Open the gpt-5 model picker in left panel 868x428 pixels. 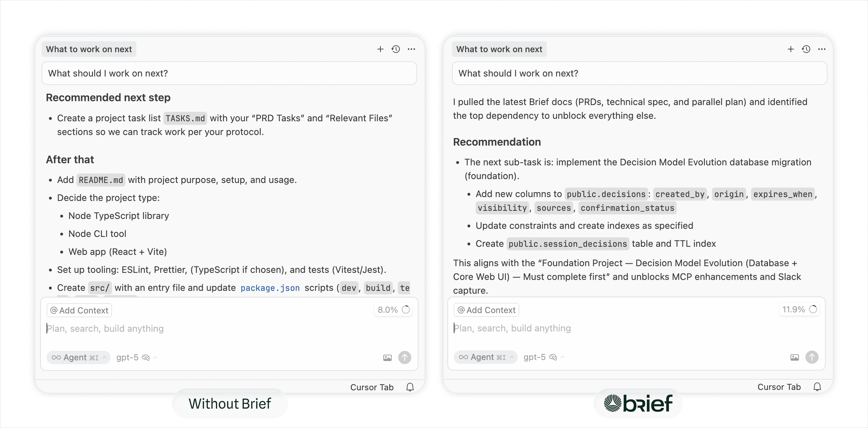click(136, 357)
